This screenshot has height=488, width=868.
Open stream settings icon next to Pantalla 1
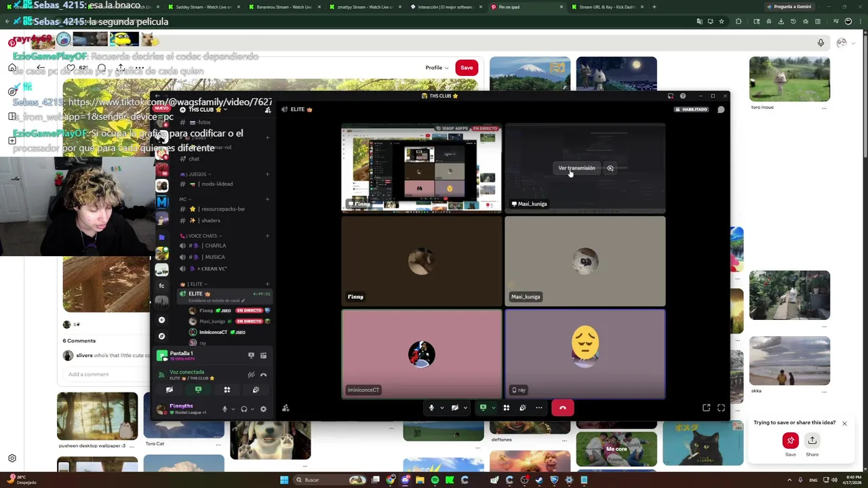point(263,355)
